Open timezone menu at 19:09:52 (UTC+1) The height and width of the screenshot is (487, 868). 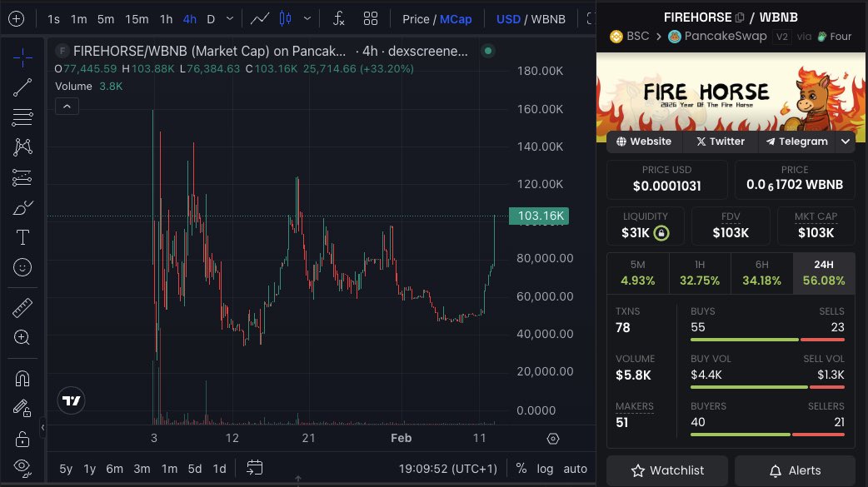448,469
